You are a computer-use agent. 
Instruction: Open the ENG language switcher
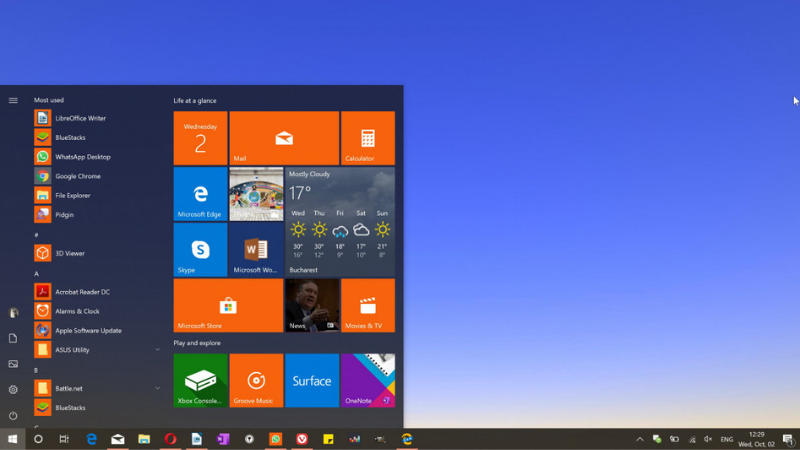727,439
